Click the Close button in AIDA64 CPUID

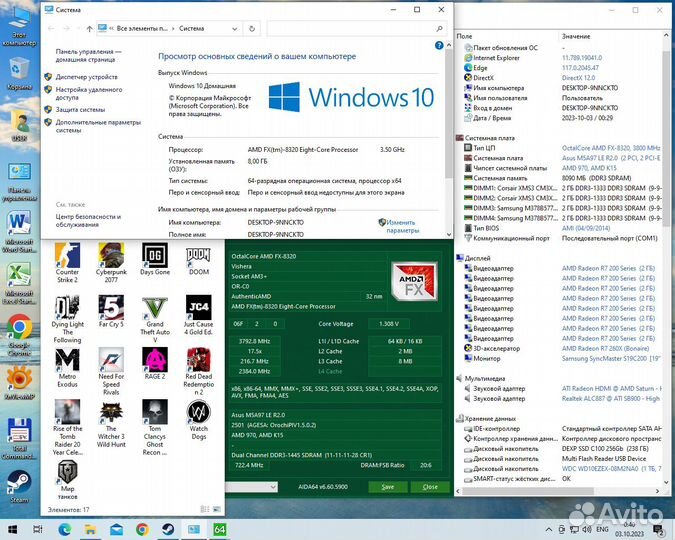pos(430,487)
